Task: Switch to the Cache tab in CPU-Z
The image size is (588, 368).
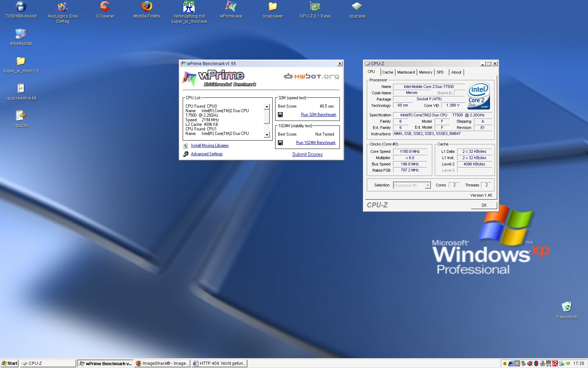Action: point(387,72)
